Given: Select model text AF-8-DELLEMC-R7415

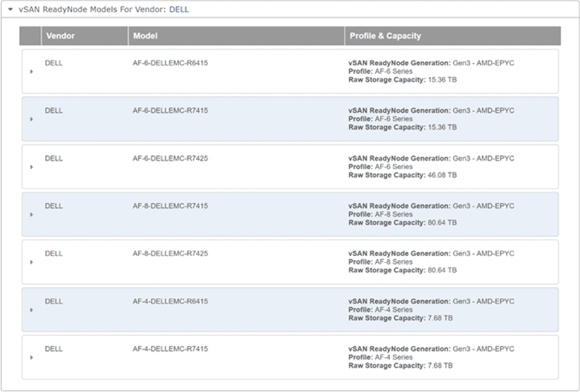Looking at the screenshot, I should pyautogui.click(x=170, y=206).
